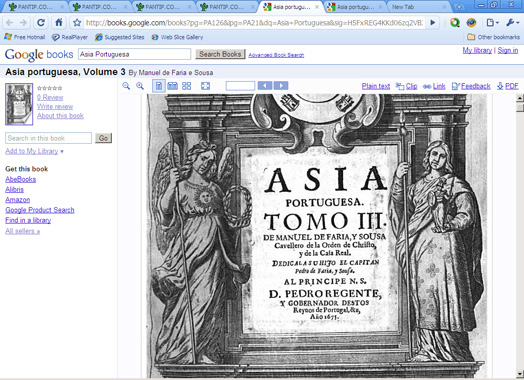Open the Plain text view

tap(376, 86)
